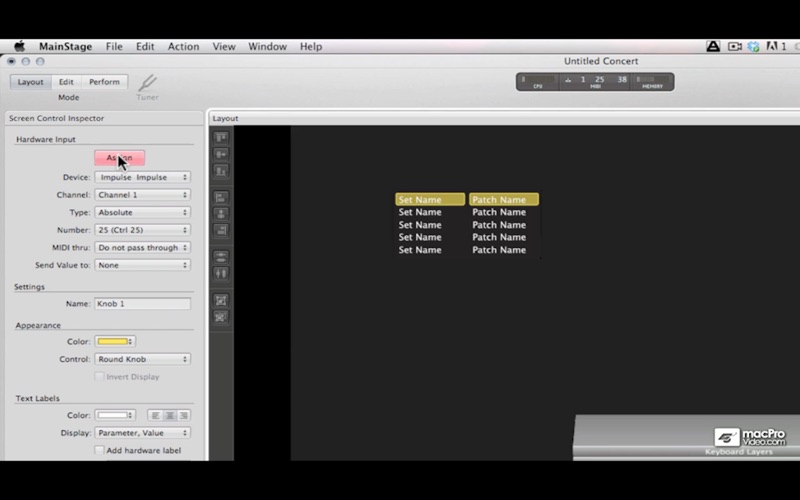Open the Device dropdown showing Impulse
800x500 pixels.
click(x=142, y=177)
